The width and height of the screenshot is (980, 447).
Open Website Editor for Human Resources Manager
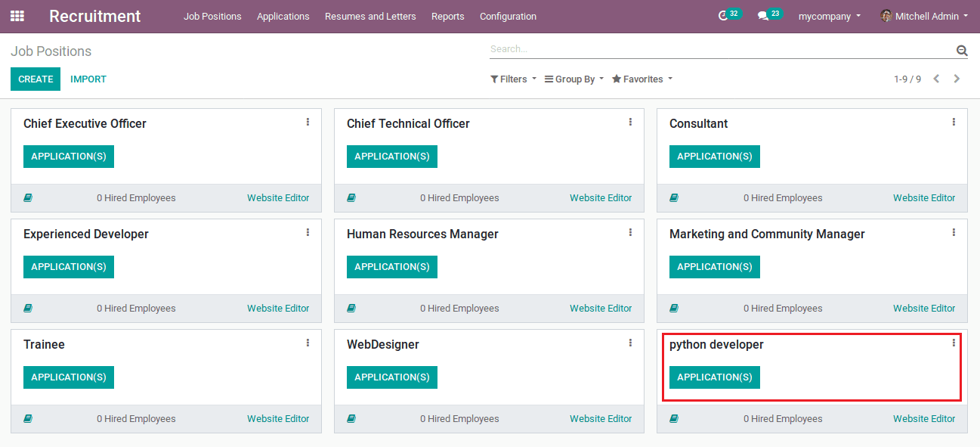(601, 309)
